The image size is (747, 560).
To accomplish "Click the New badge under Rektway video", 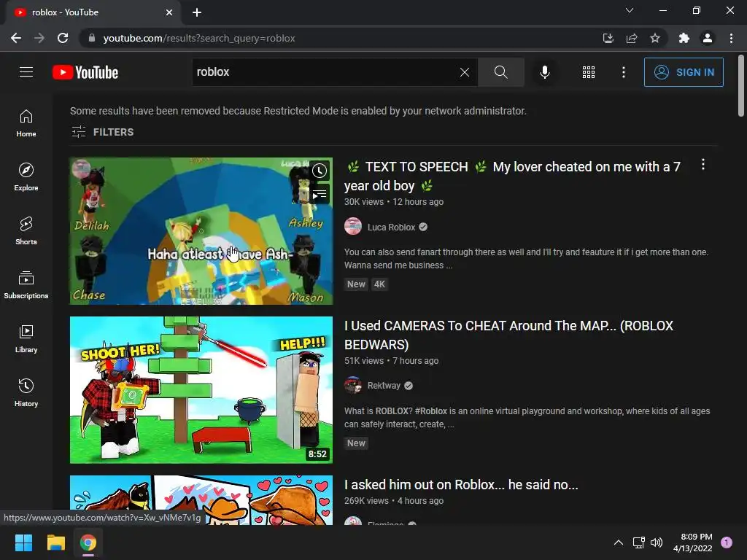I will click(356, 443).
